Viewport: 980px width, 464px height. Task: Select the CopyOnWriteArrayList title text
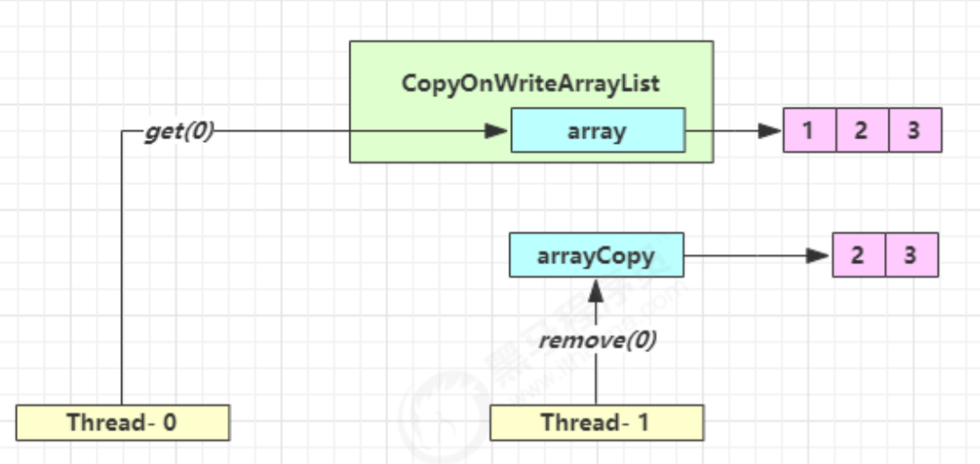coord(531,83)
